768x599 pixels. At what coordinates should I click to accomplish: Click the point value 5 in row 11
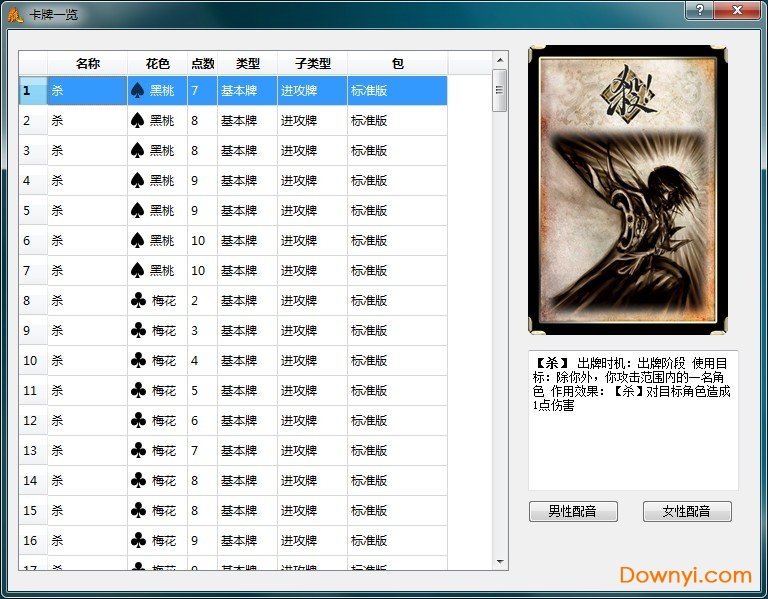click(194, 390)
